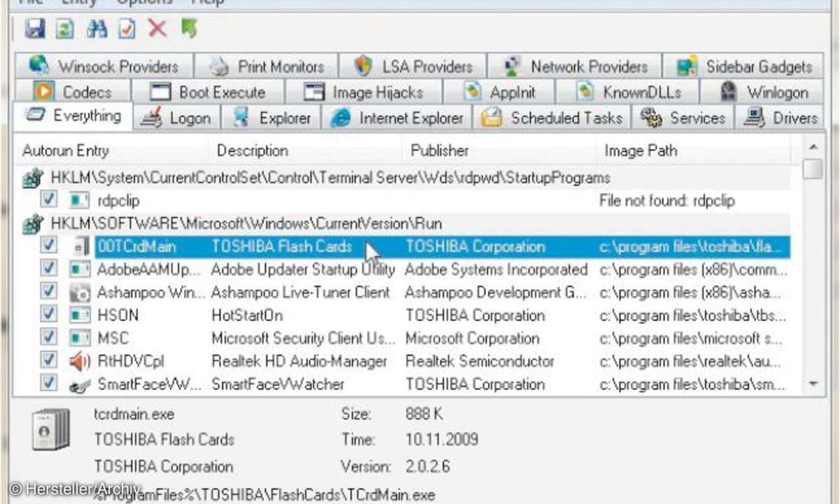This screenshot has width=840, height=504.
Task: Uncheck the HSON checkbox
Action: [x=48, y=315]
